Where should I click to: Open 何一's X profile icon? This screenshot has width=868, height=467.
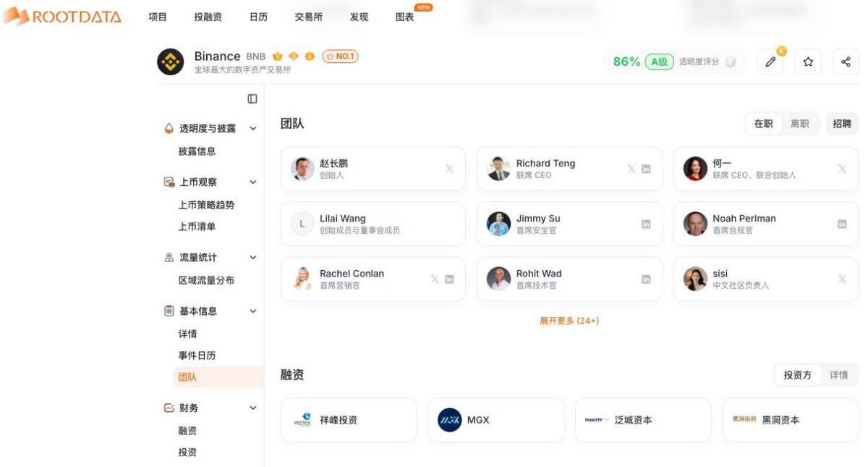tap(842, 169)
